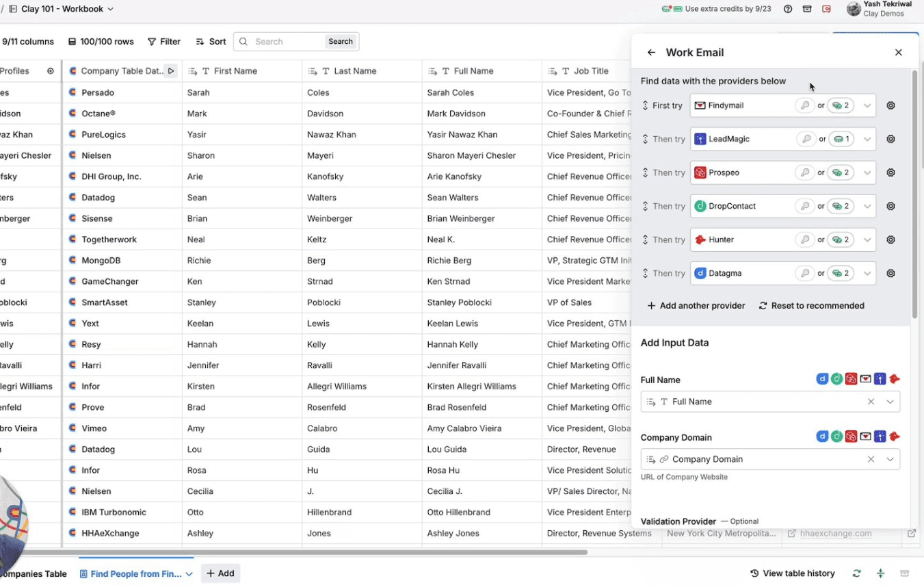Image resolution: width=924 pixels, height=587 pixels.
Task: Click reorder handle on the Hunter row
Action: (644, 239)
